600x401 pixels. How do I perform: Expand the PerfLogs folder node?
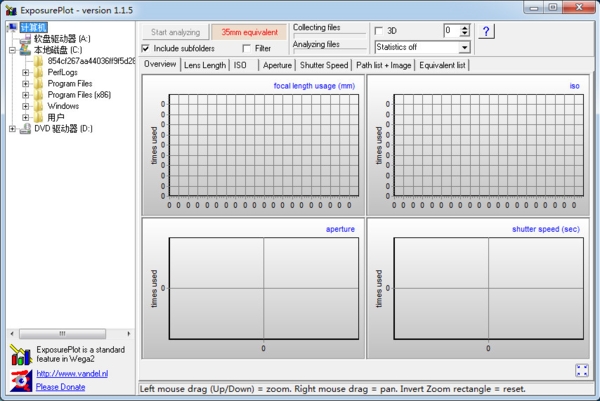coord(25,72)
